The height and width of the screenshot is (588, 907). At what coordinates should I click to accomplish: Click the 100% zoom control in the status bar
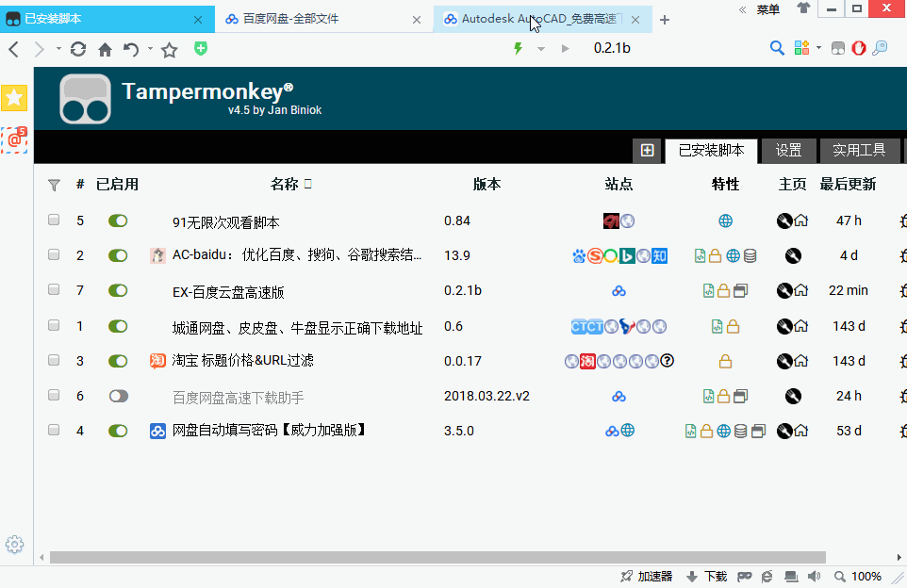tap(865, 576)
